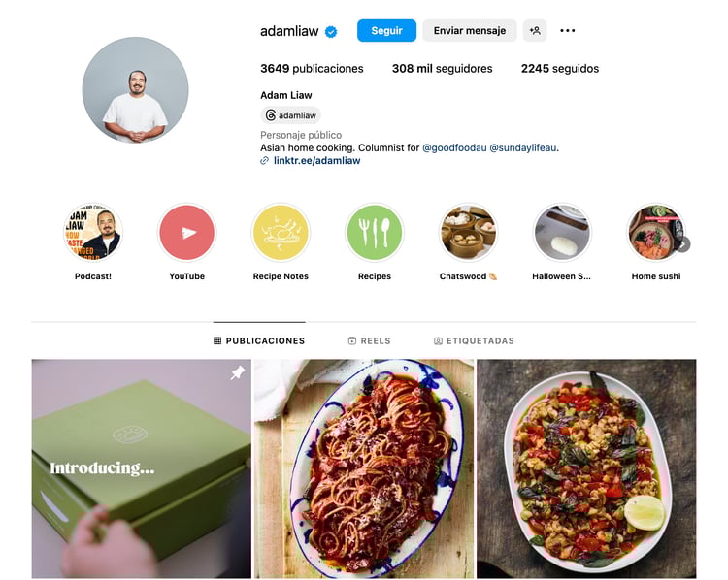Click the verified badge beside adamliaw
Image resolution: width=728 pixels, height=580 pixels.
(x=331, y=32)
